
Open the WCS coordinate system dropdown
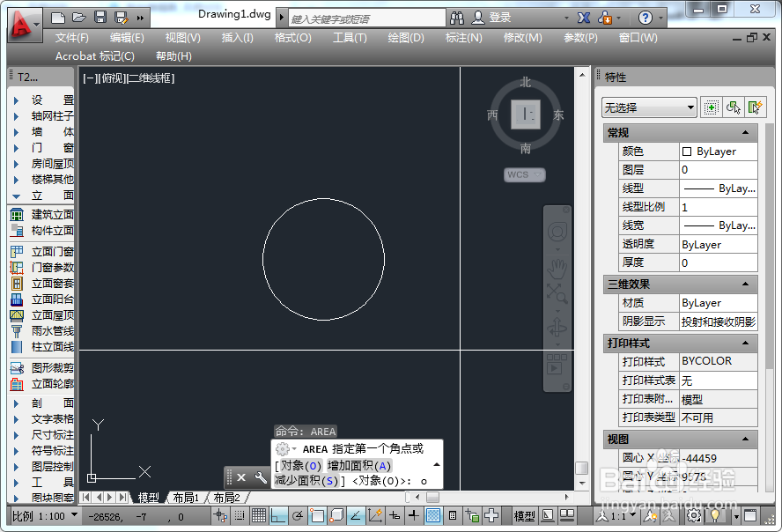pyautogui.click(x=525, y=174)
